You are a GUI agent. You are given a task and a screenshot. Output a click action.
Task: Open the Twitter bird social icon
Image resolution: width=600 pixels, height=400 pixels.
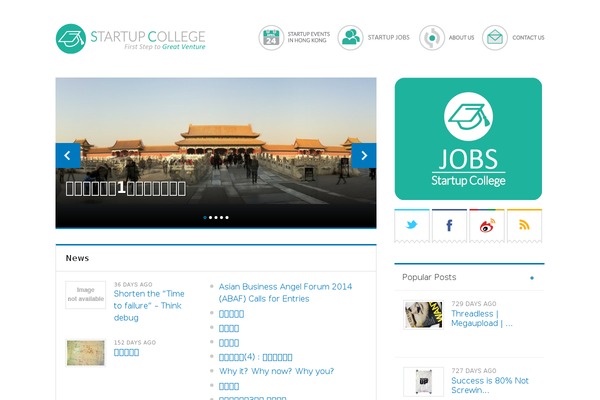coord(412,225)
